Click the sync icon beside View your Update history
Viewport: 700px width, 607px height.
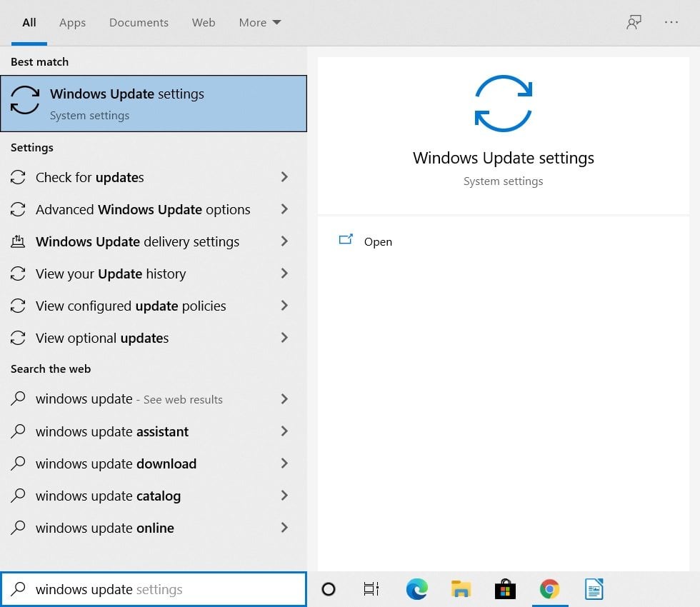point(18,274)
